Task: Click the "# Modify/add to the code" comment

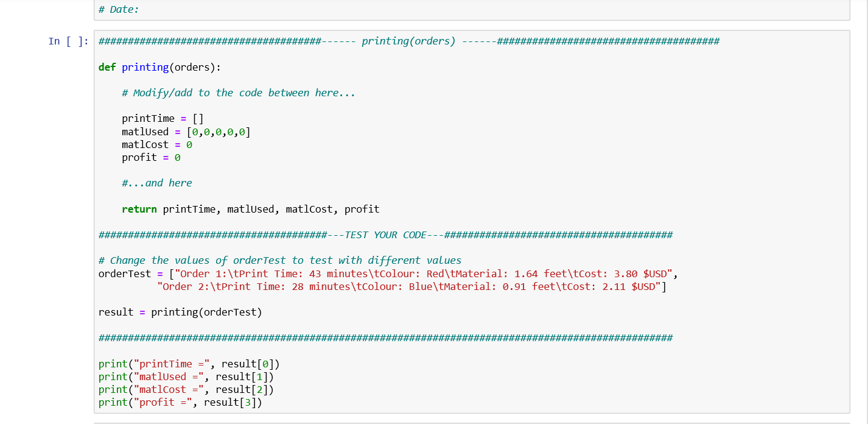Action: 239,93
